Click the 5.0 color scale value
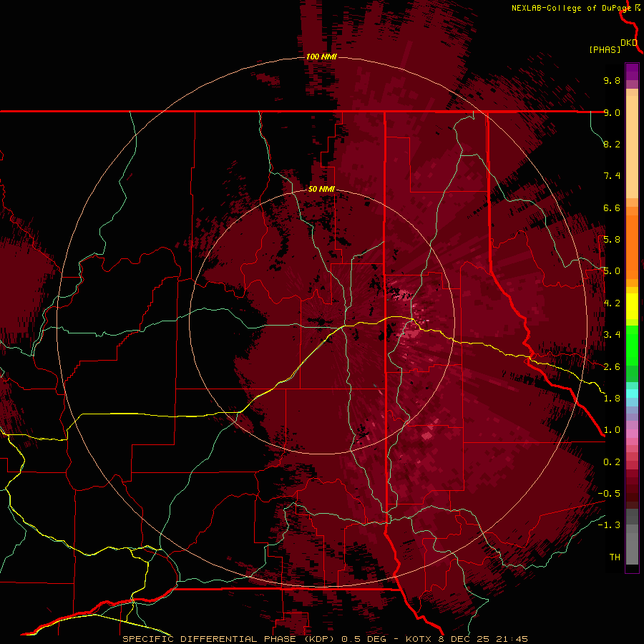The width and height of the screenshot is (644, 644). point(612,271)
